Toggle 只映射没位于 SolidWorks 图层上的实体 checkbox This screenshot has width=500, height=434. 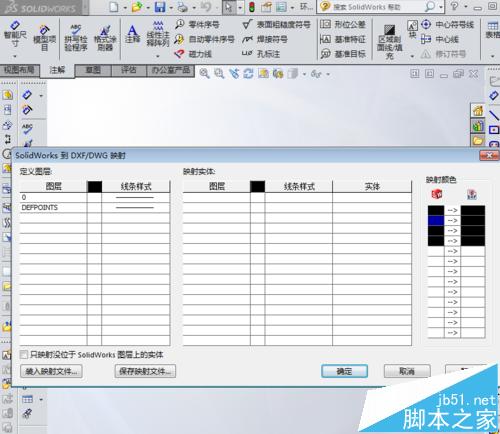[24, 354]
